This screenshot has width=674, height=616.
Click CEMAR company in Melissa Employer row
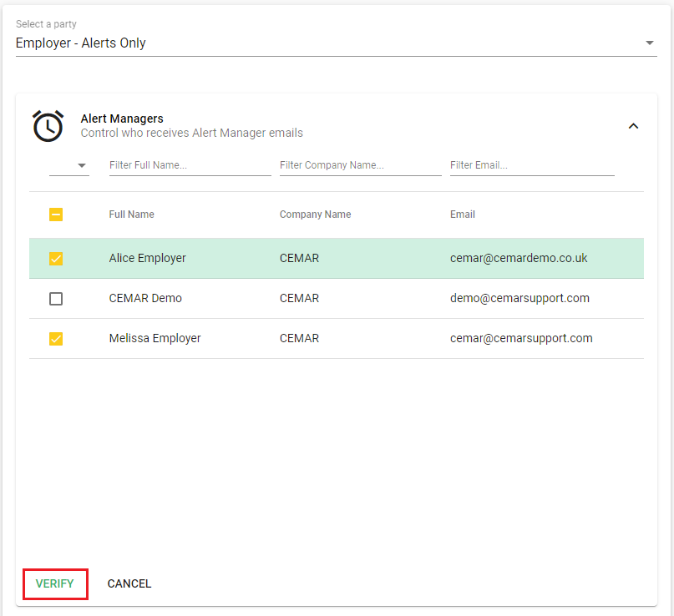click(299, 339)
